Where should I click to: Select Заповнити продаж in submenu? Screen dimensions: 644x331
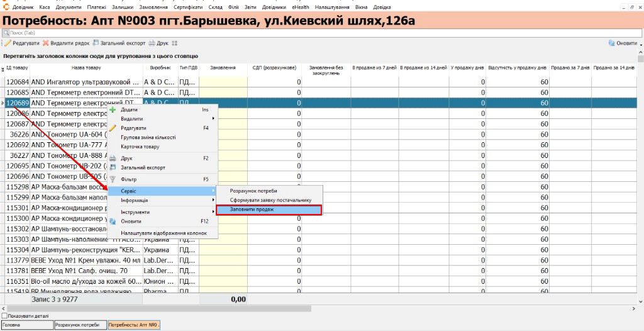(x=269, y=210)
